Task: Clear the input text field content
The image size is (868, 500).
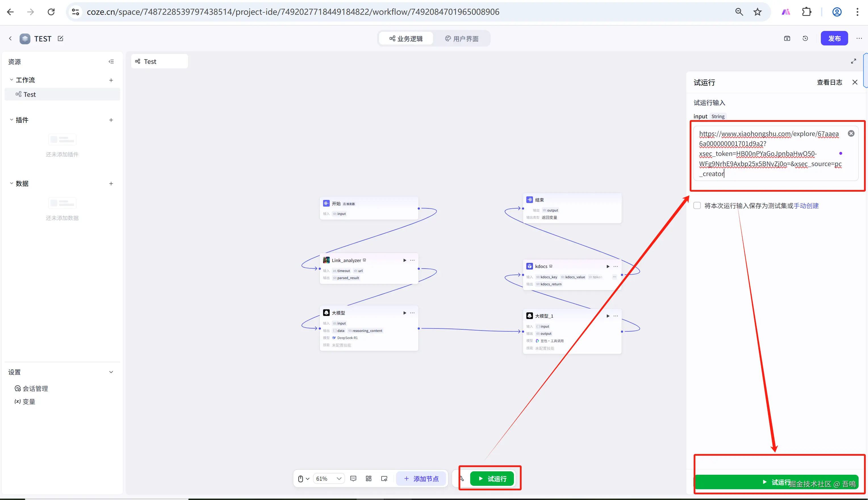Action: 851,133
